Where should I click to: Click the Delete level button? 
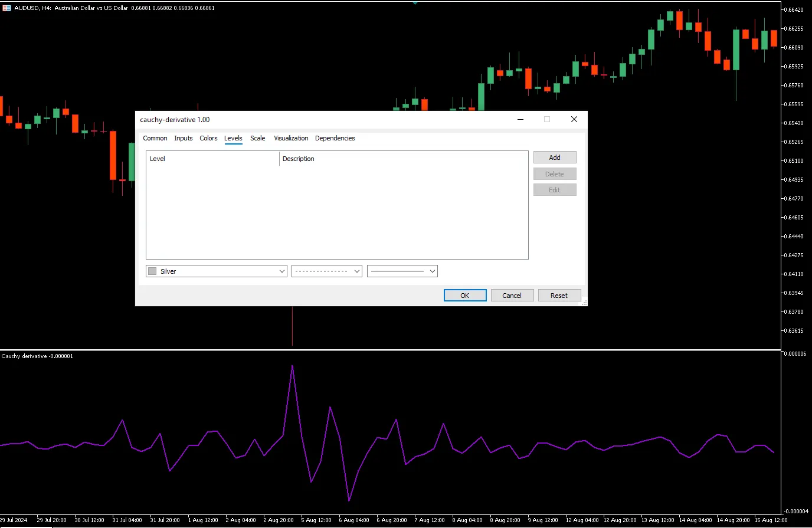(x=555, y=174)
